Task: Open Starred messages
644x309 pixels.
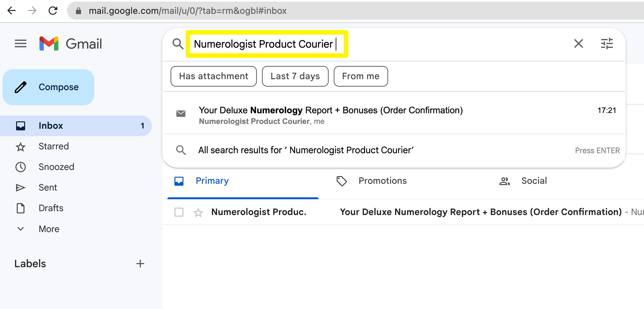Action: pyautogui.click(x=53, y=146)
